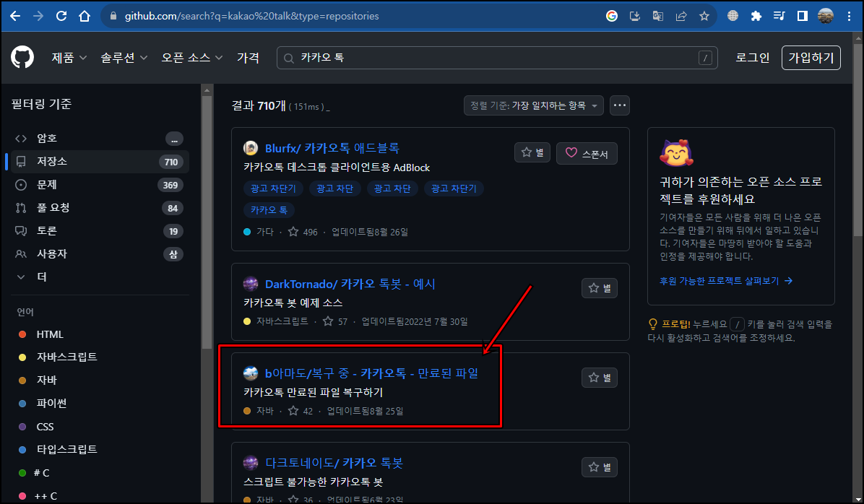Open the Blurfx owner avatar
This screenshot has width=864, height=504.
click(251, 148)
